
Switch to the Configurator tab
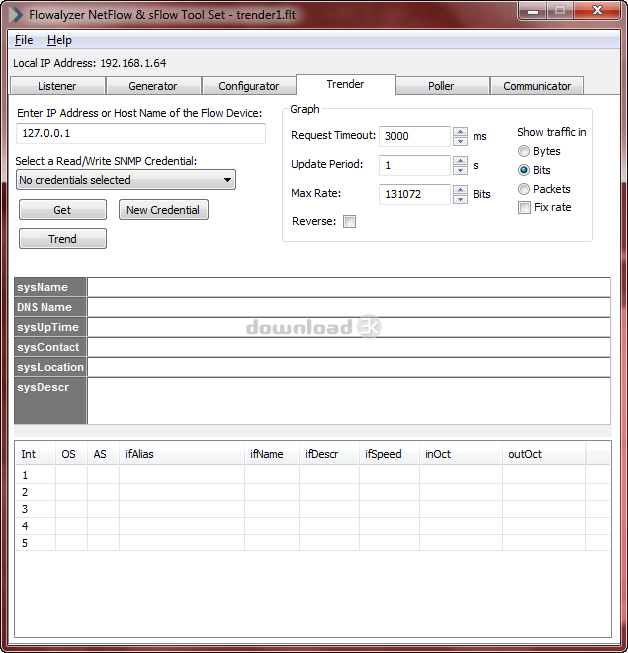point(249,86)
